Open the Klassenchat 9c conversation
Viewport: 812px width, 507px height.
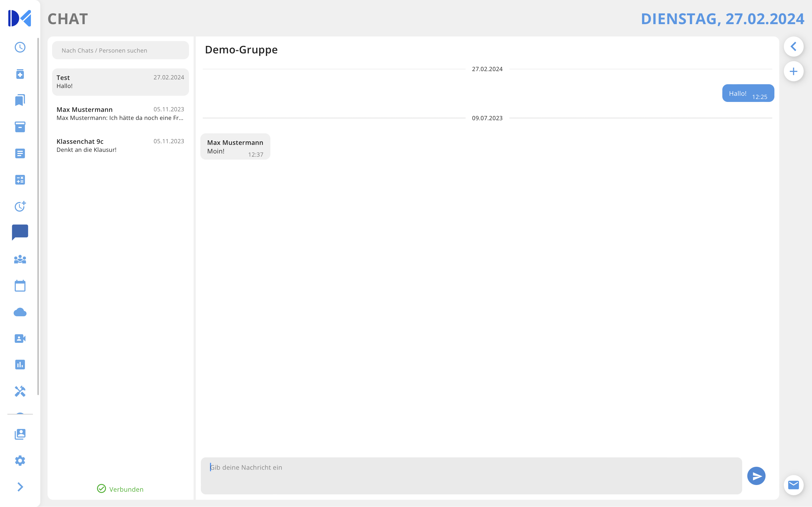pyautogui.click(x=120, y=145)
